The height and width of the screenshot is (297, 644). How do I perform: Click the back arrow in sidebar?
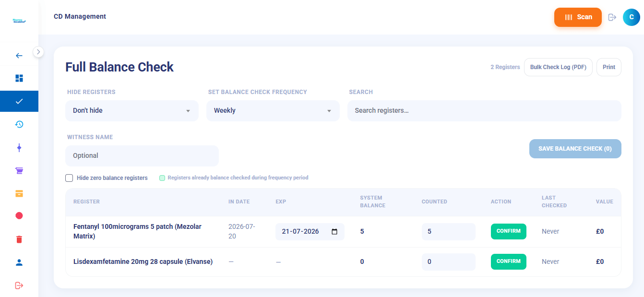[x=19, y=56]
